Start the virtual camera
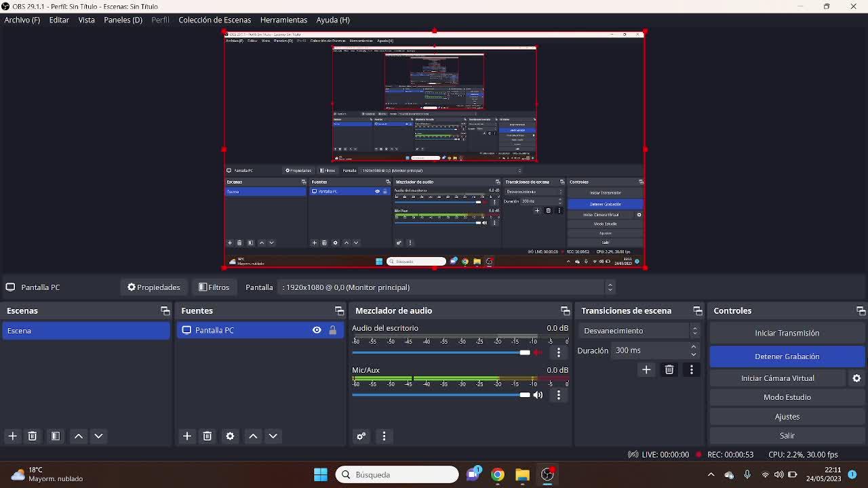The width and height of the screenshot is (868, 488). pos(778,378)
